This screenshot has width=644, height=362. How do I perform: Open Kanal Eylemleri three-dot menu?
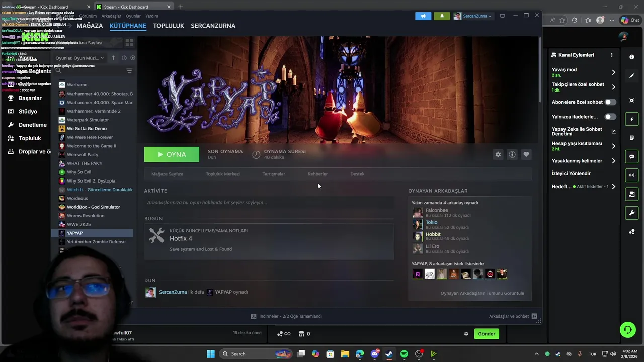(612, 55)
